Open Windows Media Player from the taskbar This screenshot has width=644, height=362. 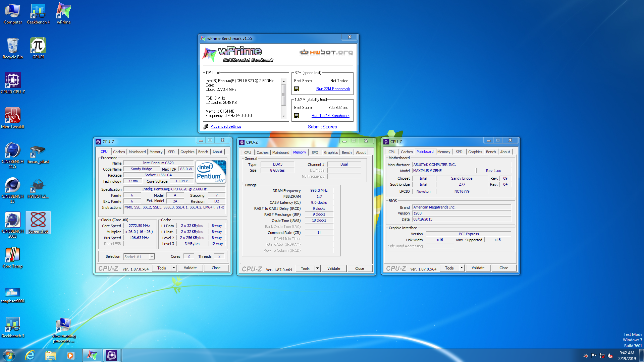[70, 355]
